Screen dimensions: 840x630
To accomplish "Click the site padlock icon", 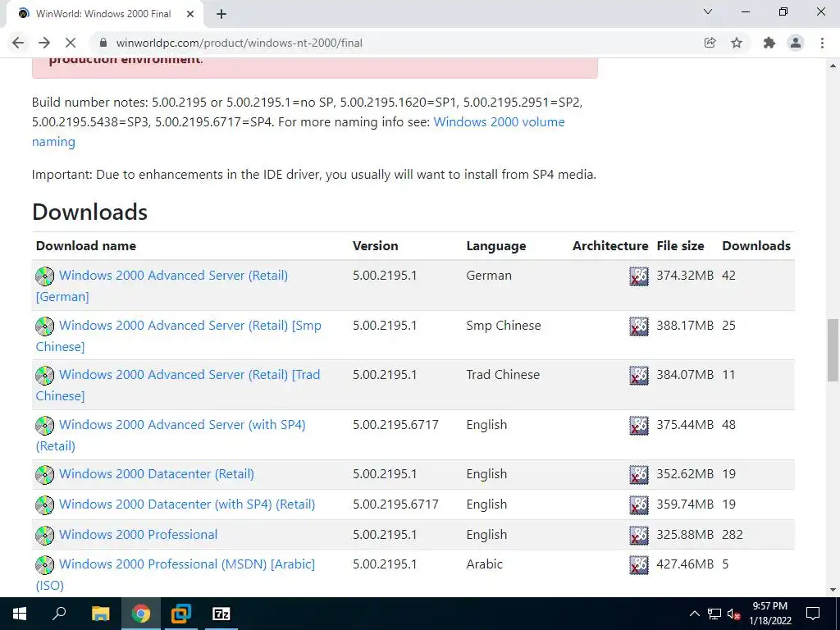I will pos(104,43).
